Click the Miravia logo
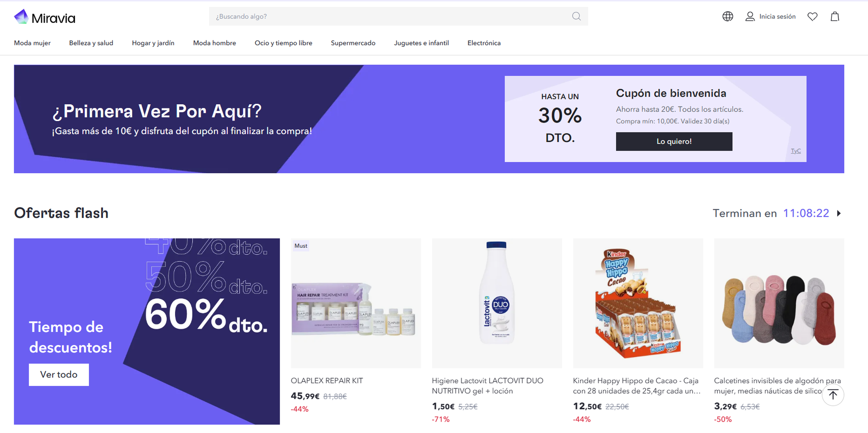The image size is (868, 433). pyautogui.click(x=45, y=17)
